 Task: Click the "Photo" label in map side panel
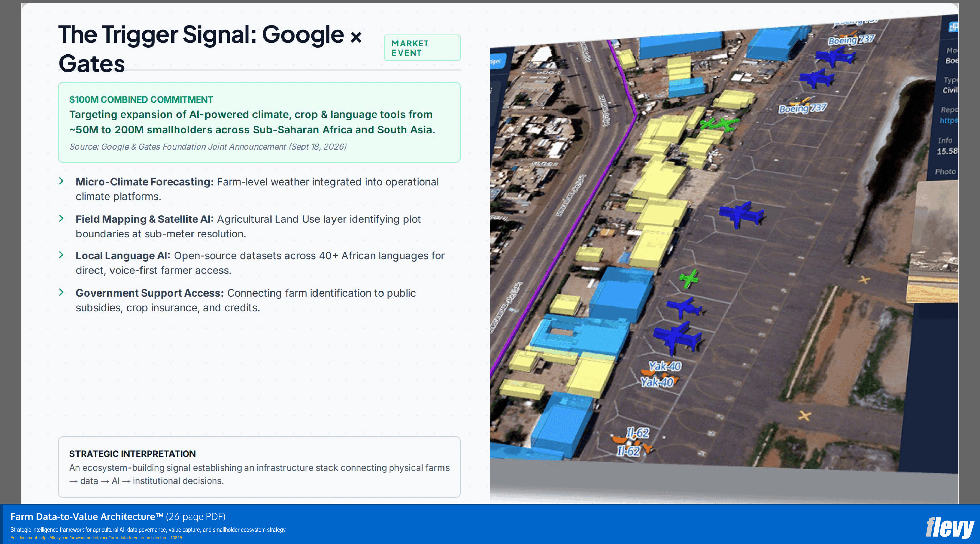945,171
